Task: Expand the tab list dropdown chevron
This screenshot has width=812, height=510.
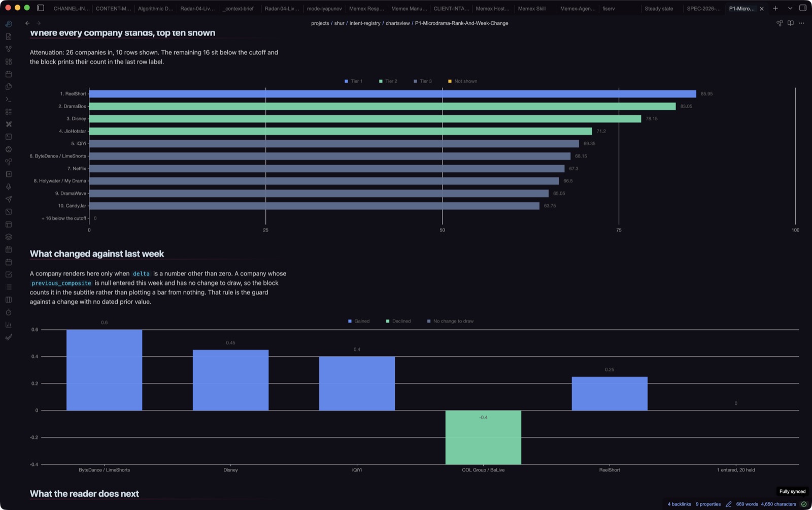Action: [x=790, y=8]
